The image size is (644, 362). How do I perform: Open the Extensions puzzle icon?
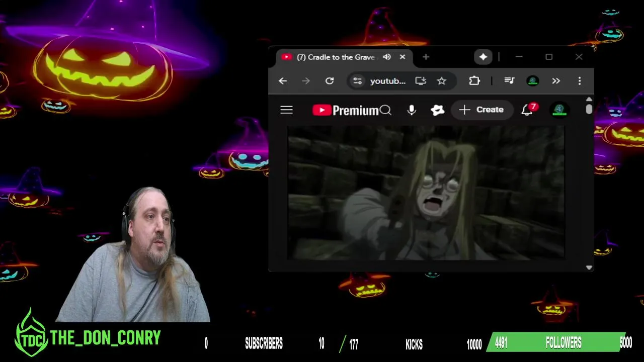pos(474,81)
